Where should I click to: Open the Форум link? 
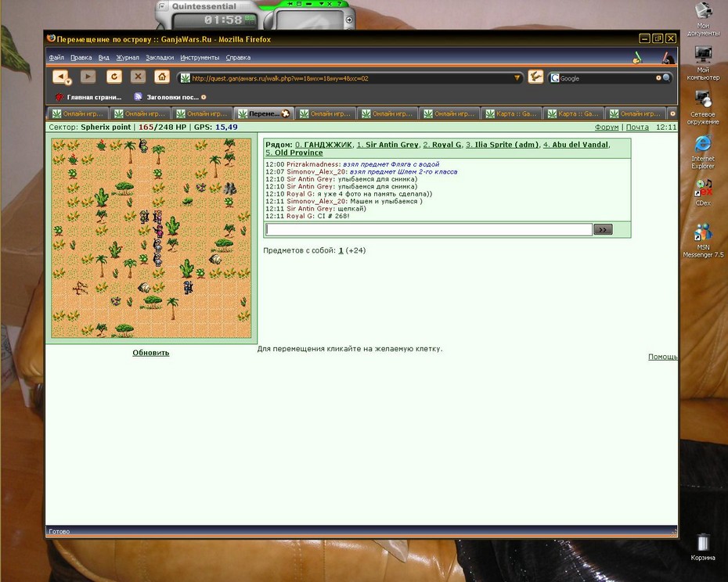pyautogui.click(x=607, y=128)
